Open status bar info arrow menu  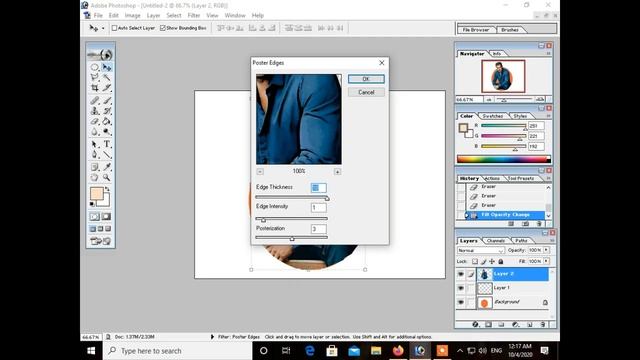coord(212,337)
